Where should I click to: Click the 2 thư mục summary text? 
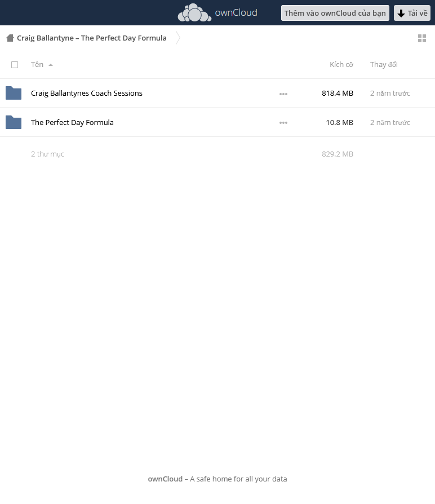coord(47,154)
